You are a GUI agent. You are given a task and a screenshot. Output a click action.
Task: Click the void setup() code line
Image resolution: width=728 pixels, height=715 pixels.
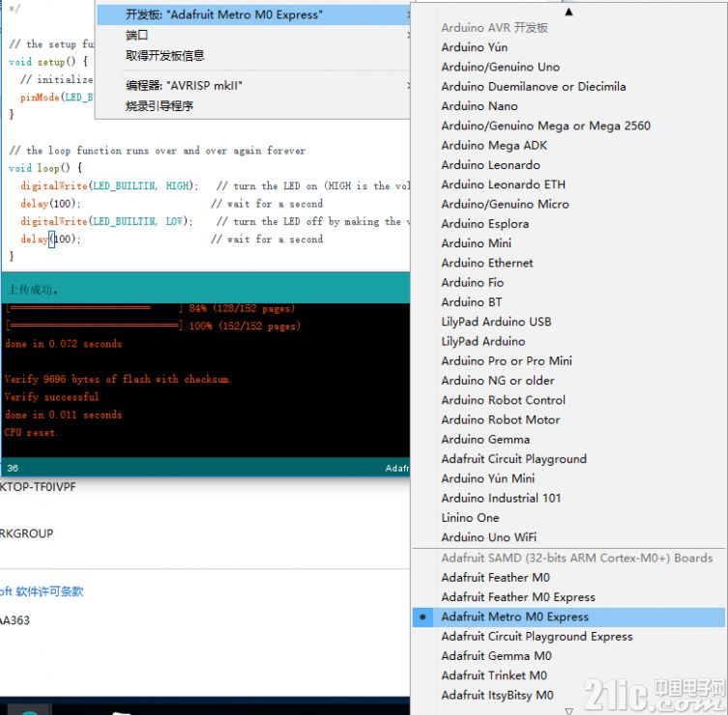pyautogui.click(x=48, y=61)
